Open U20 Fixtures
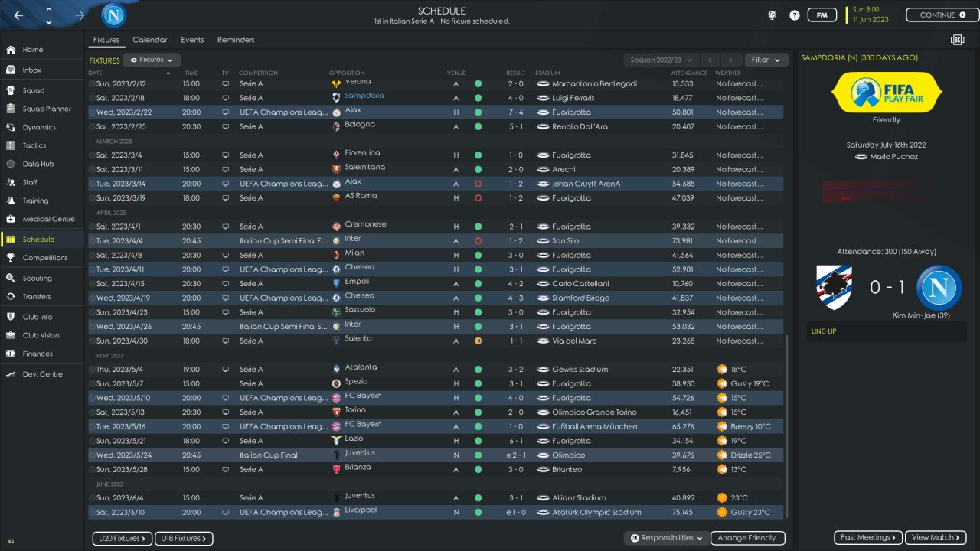Viewport: 980px width, 551px height. pyautogui.click(x=122, y=538)
